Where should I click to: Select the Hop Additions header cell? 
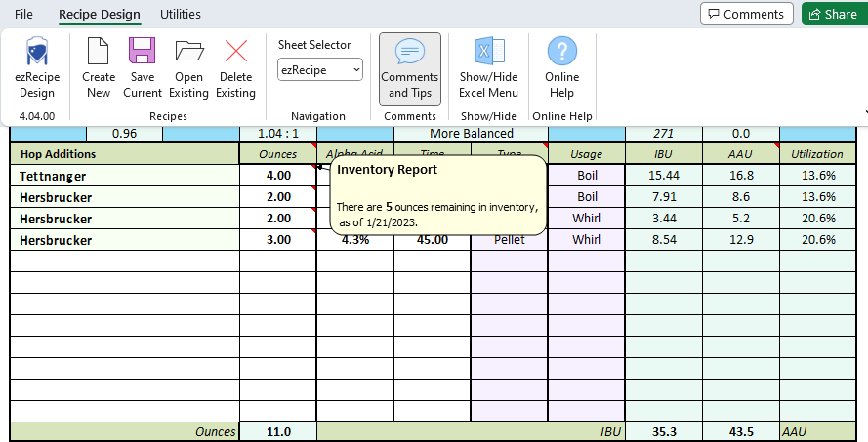tap(125, 154)
